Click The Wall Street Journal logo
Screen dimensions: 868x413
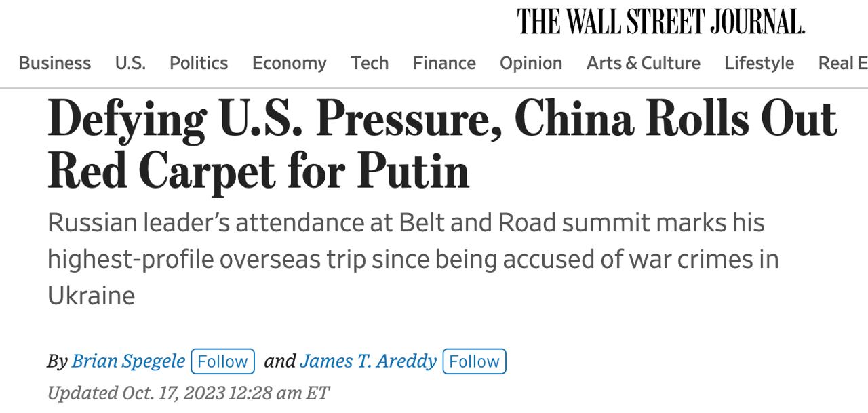pyautogui.click(x=660, y=21)
